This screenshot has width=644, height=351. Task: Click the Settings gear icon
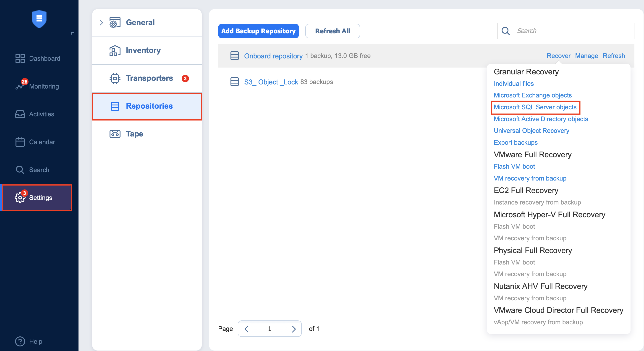coord(20,198)
